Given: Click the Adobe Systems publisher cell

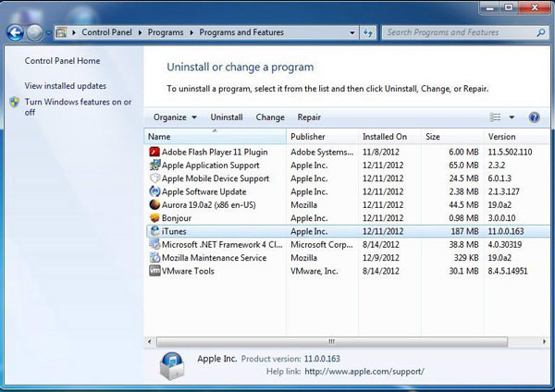Looking at the screenshot, I should (x=322, y=153).
